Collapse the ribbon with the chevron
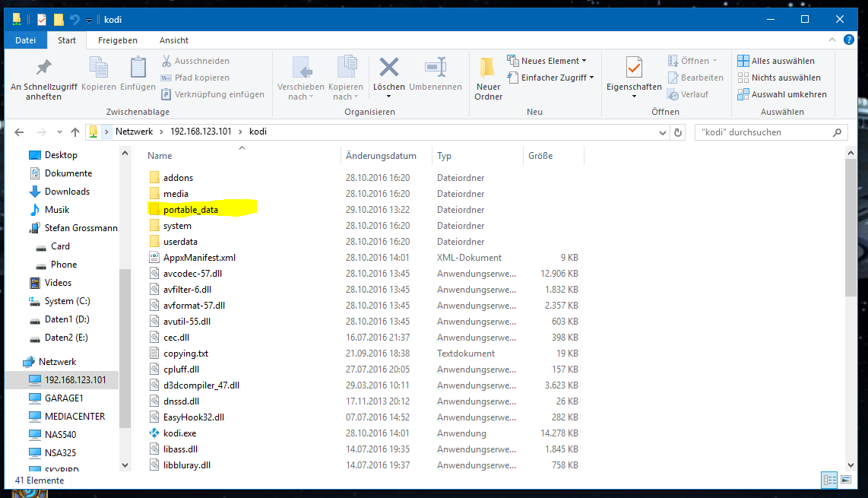 click(x=832, y=40)
